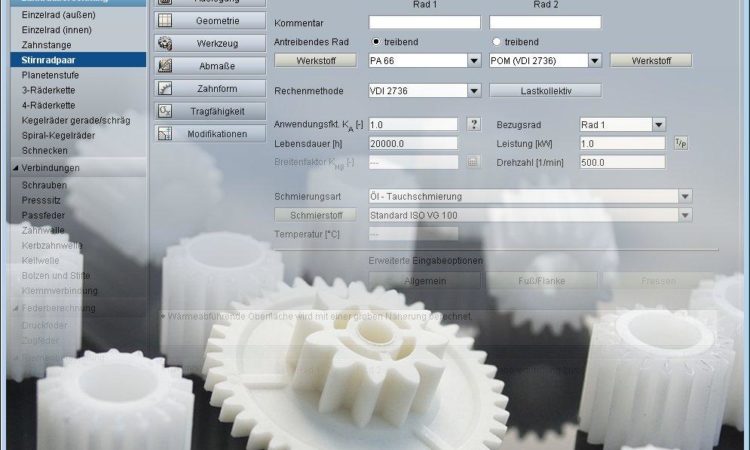The width and height of the screenshot is (750, 450).
Task: Select Zahnwelle in the tree
Action: (x=43, y=230)
